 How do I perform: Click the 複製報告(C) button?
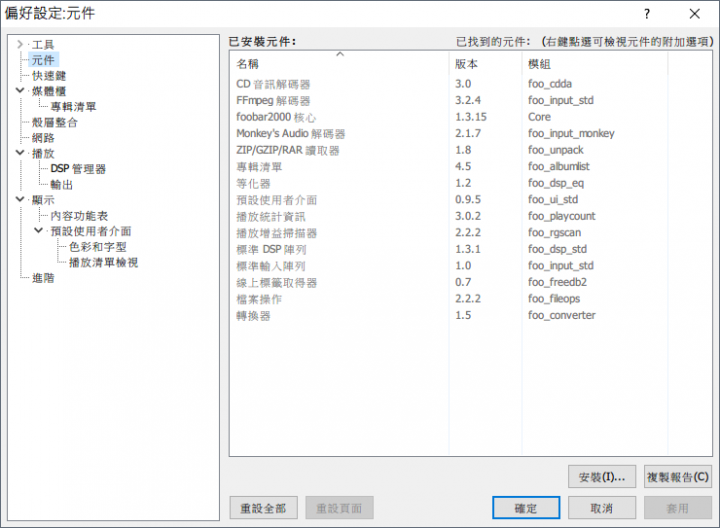click(678, 477)
